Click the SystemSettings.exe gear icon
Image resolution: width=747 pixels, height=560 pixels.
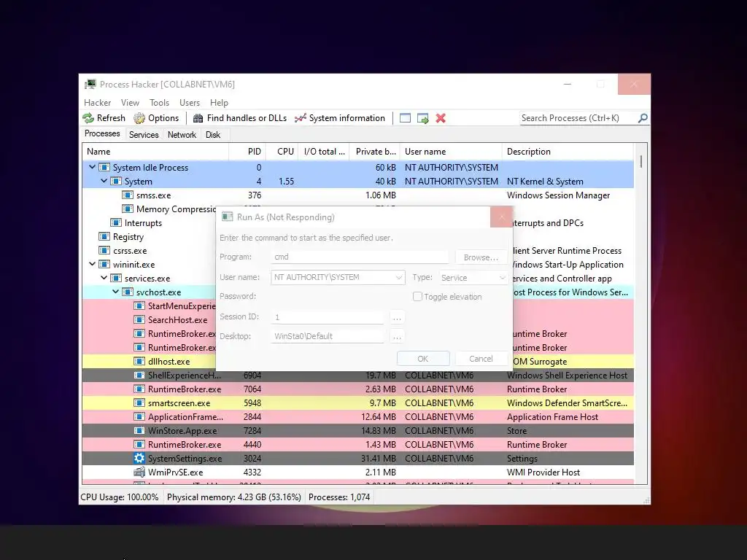[139, 458]
